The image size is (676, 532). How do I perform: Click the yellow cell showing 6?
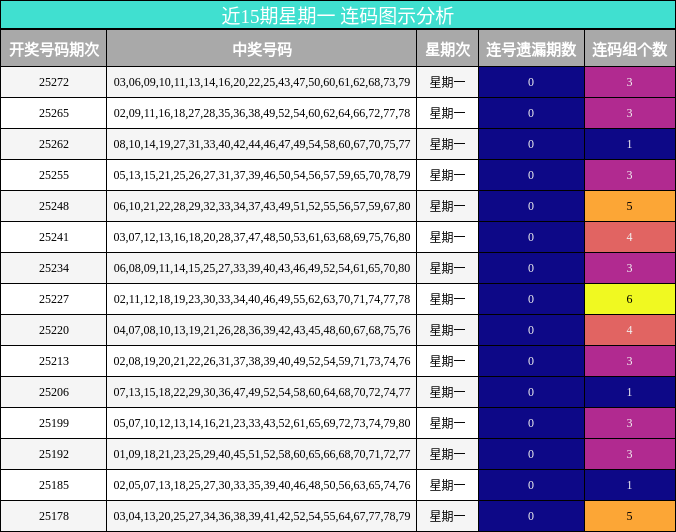tap(630, 299)
